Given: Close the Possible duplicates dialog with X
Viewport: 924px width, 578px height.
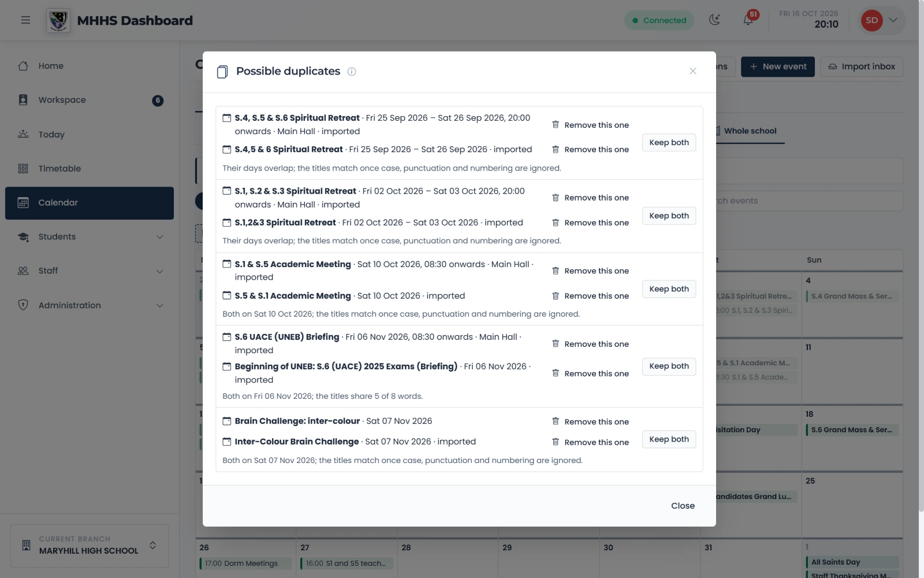Looking at the screenshot, I should tap(693, 71).
